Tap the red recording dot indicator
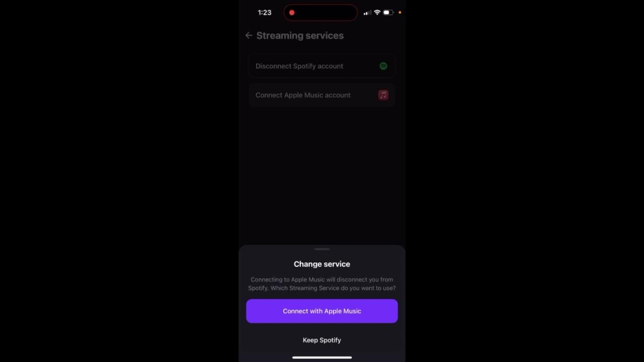Image resolution: width=644 pixels, height=362 pixels. (292, 13)
